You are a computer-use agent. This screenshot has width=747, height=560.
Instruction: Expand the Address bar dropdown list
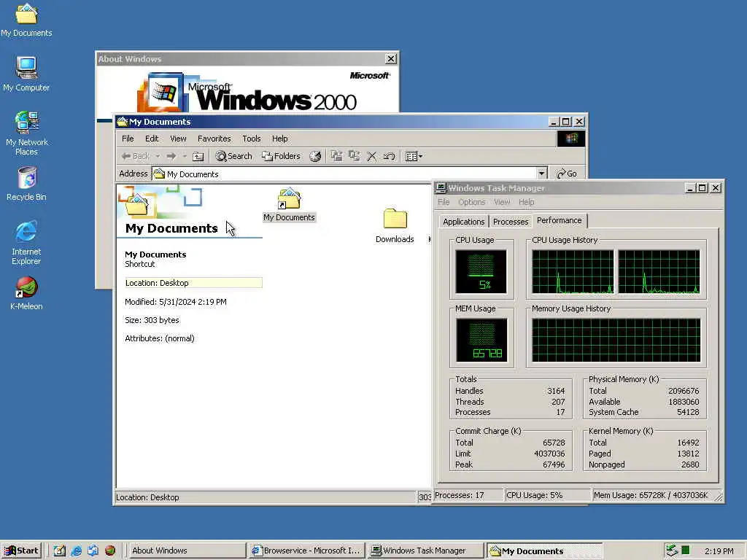click(x=542, y=174)
